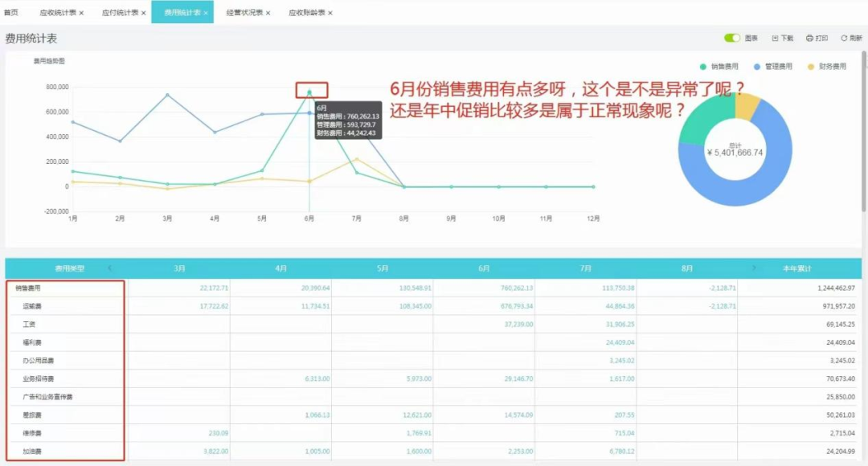Click the download icon beside 下载
The image size is (868, 466).
click(x=775, y=39)
